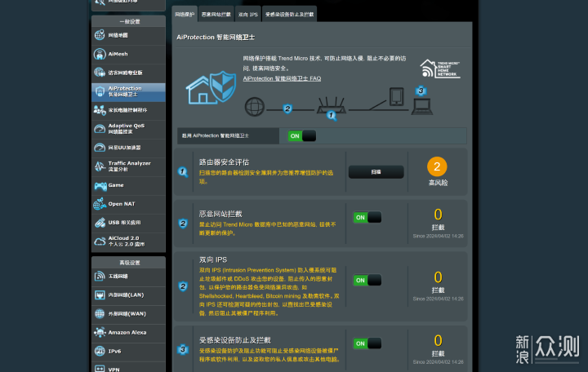
Task: Toggle the 启用 AiProtection 智能网络卫士 switch
Action: click(302, 136)
